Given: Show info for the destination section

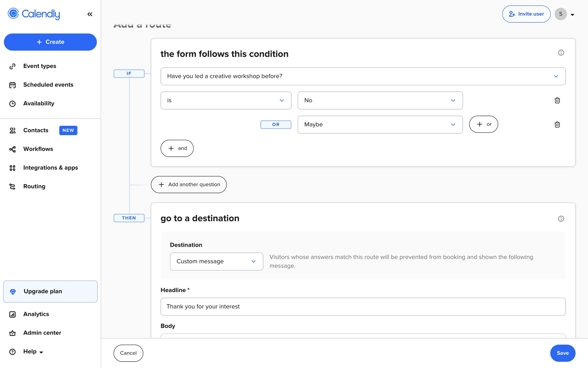Looking at the screenshot, I should click(561, 219).
